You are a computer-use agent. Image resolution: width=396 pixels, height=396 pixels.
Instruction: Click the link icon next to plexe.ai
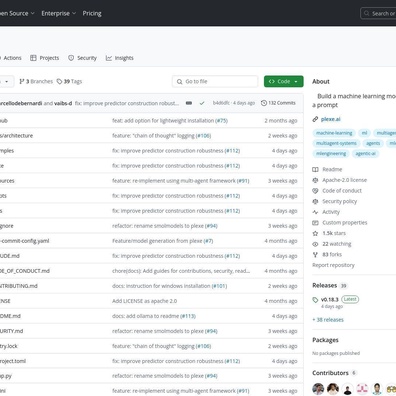(x=315, y=119)
